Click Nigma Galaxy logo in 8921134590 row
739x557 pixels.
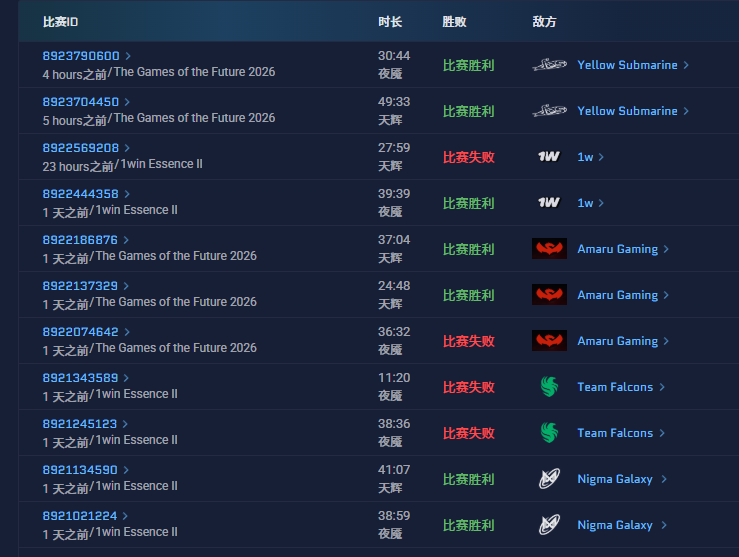click(549, 479)
